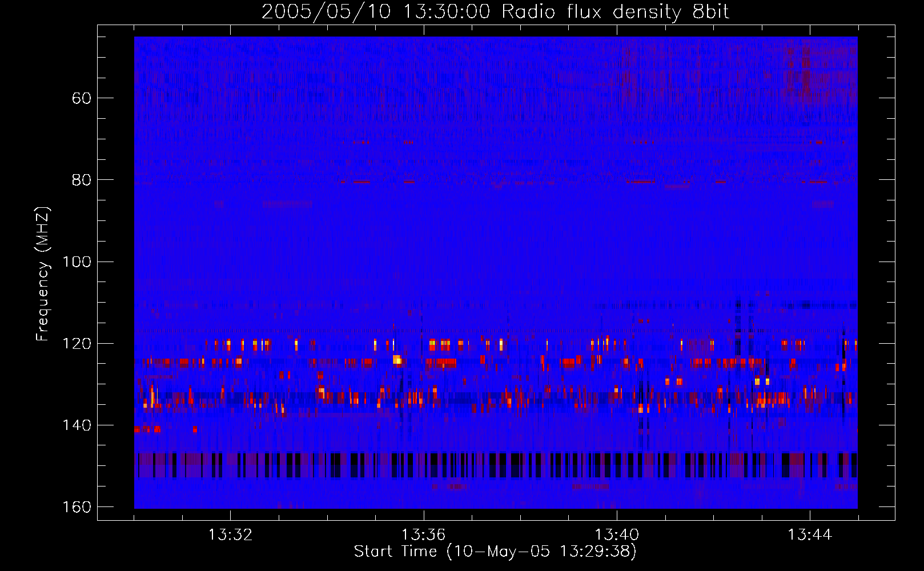Screen dimensions: 924x571
Task: Click the 13:36 time tick label
Action: tap(423, 535)
